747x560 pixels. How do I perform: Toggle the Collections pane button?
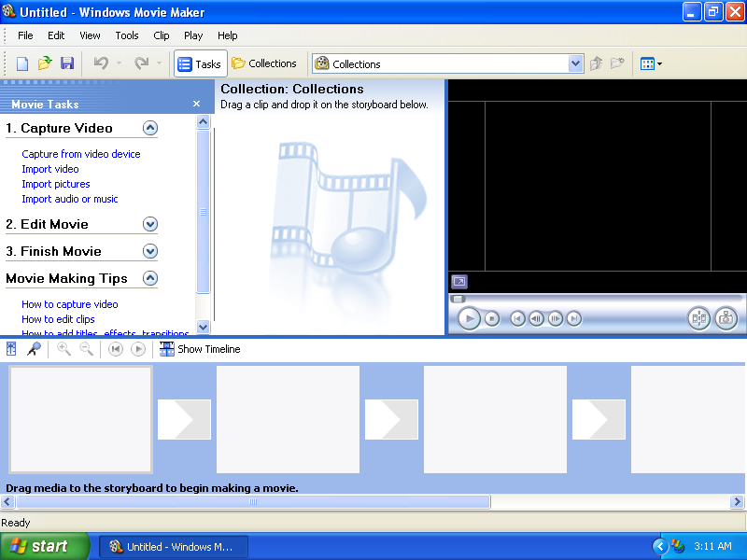point(264,63)
